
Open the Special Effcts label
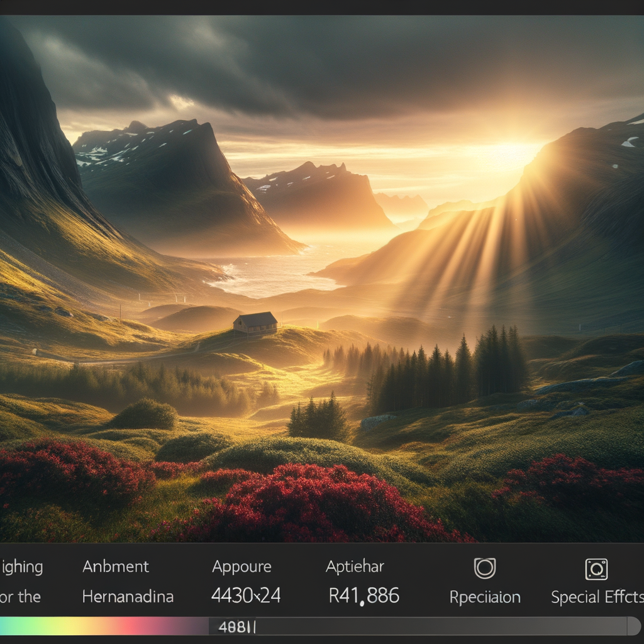(x=597, y=597)
